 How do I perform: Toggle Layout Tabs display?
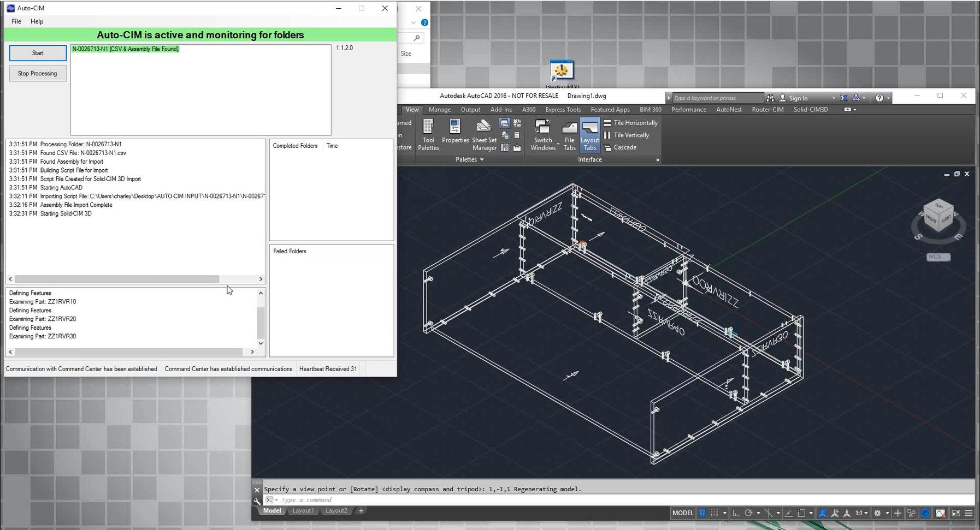589,135
